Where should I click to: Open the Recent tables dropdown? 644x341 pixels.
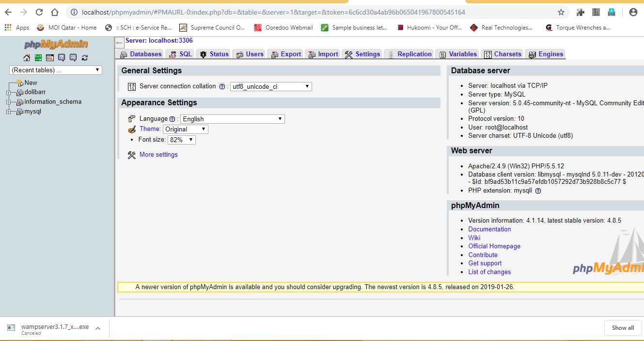pyautogui.click(x=56, y=70)
